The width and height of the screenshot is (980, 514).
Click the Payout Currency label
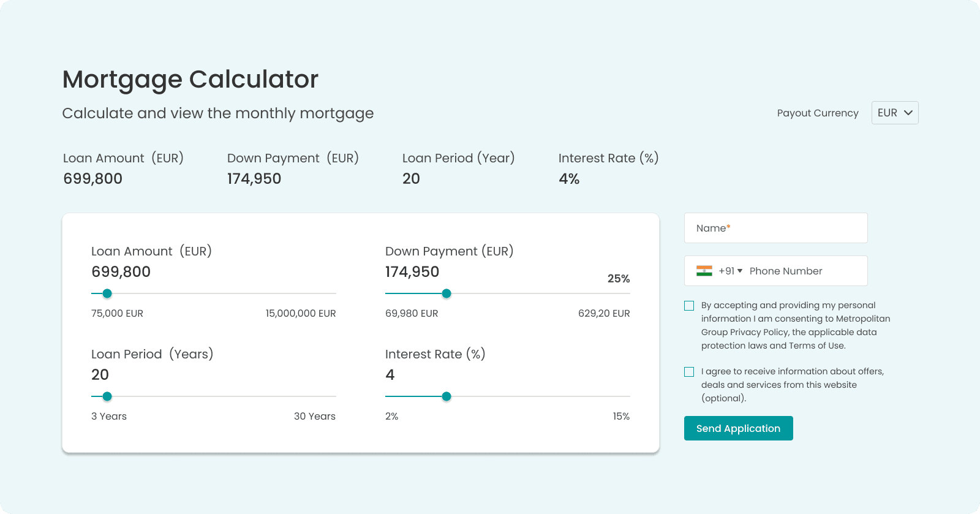pos(817,113)
